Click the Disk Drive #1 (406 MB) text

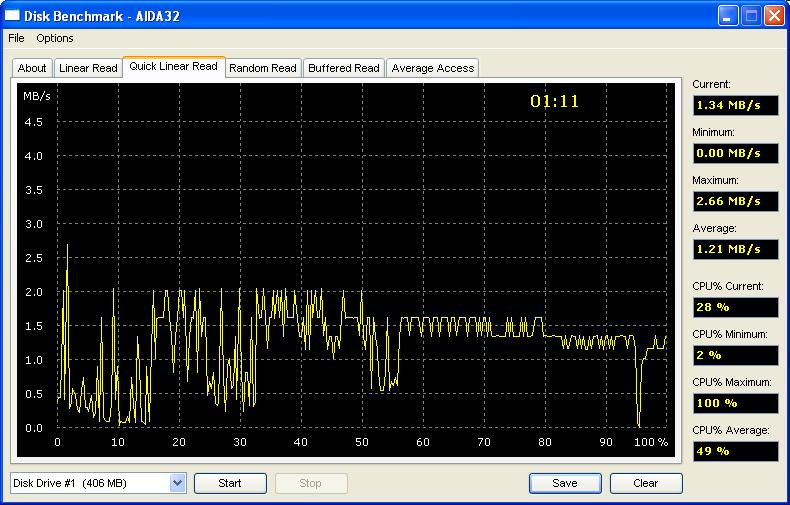click(x=70, y=483)
